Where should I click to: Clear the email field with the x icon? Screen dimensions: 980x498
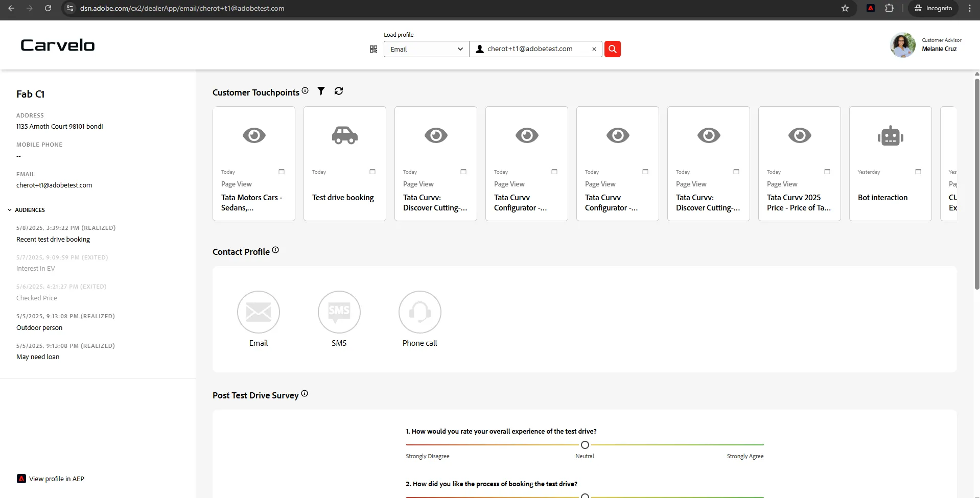tap(594, 49)
